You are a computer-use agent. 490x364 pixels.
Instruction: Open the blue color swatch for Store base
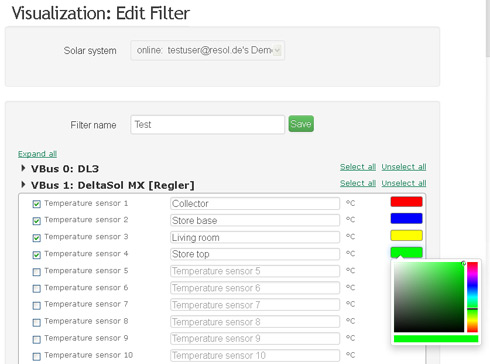click(406, 218)
